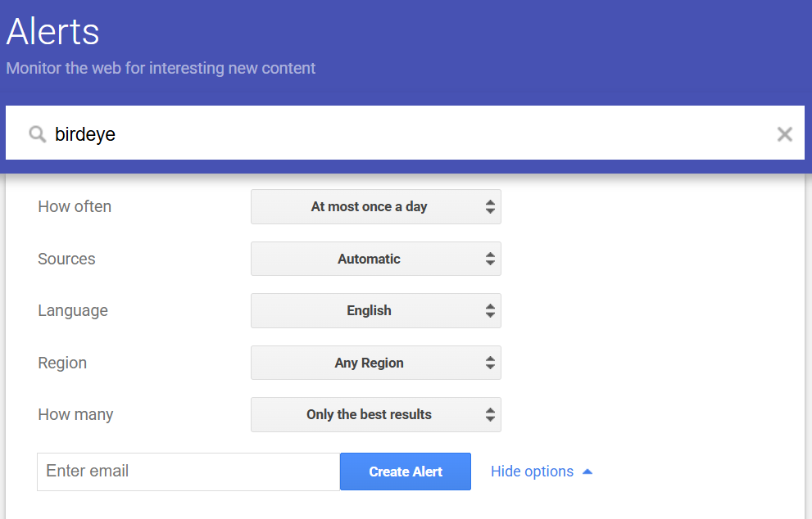Viewport: 812px width, 519px height.
Task: Click the Enter email field
Action: coord(188,472)
